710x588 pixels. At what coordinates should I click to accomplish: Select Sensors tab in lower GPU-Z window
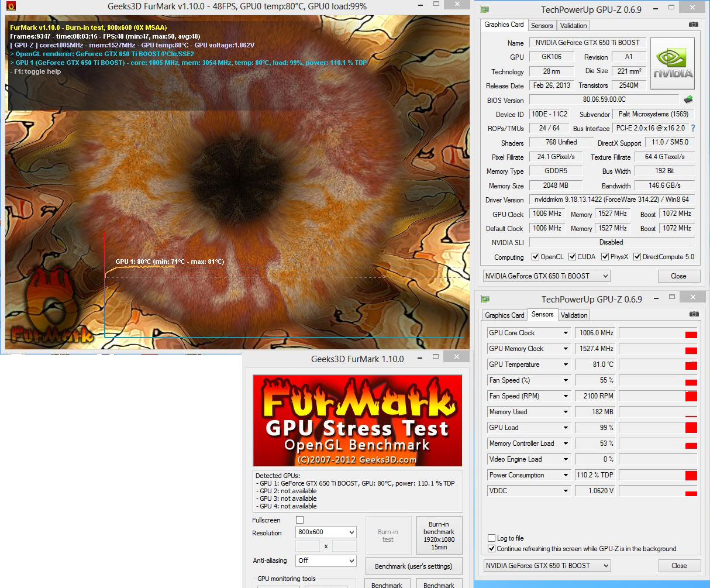pyautogui.click(x=542, y=314)
